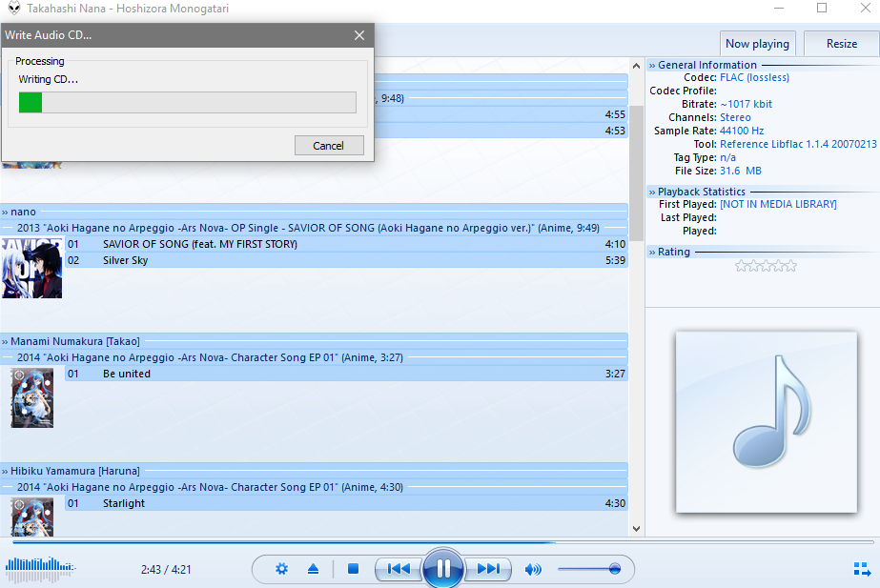Click the eject/open file icon
The height and width of the screenshot is (588, 880).
click(x=313, y=569)
